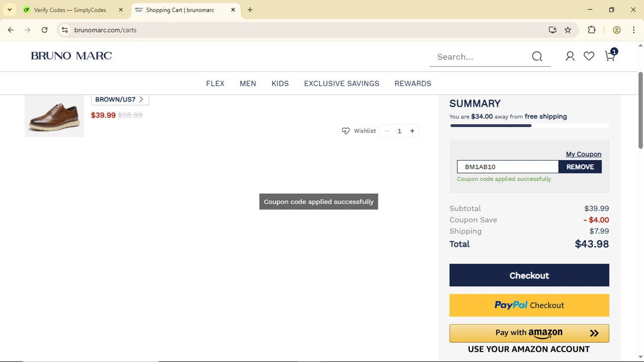The width and height of the screenshot is (644, 362).
Task: Click Coupon Save - $4.00 value
Action: coord(596,220)
